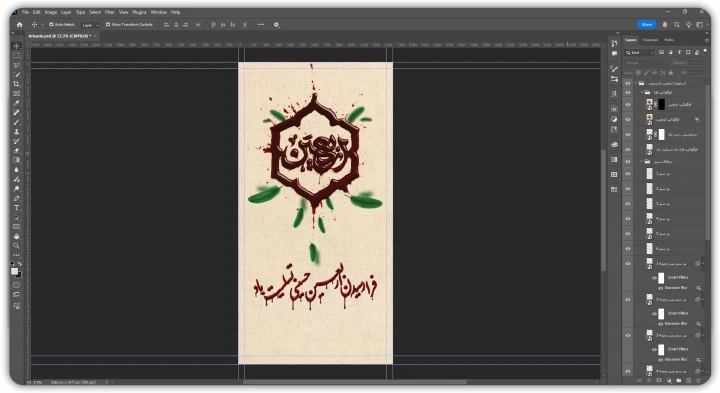Add a layer mask from Layers footer
This screenshot has width=720, height=393.
(x=658, y=381)
